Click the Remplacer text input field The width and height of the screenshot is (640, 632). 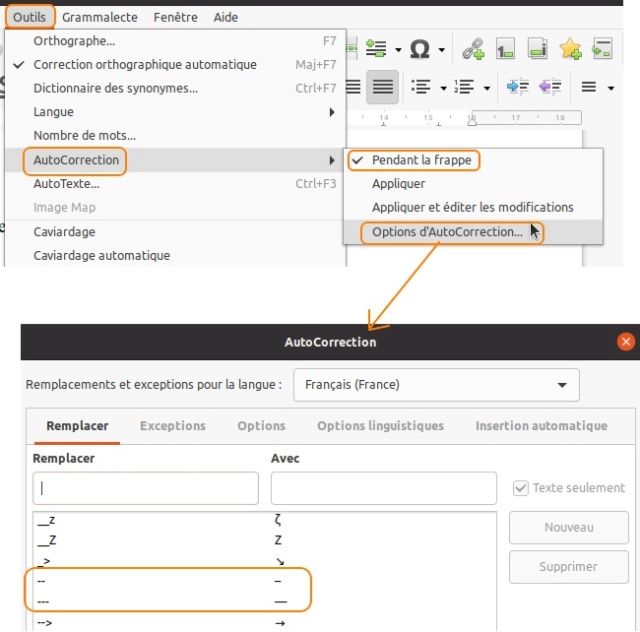(x=145, y=488)
